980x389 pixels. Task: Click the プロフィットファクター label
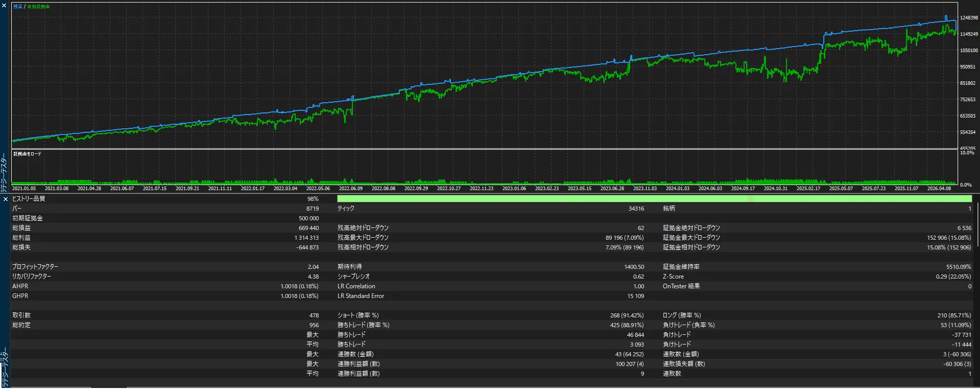coord(35,267)
